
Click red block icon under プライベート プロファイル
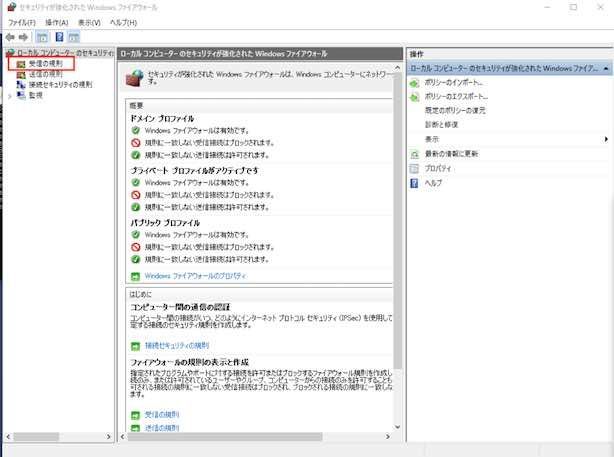[x=135, y=195]
